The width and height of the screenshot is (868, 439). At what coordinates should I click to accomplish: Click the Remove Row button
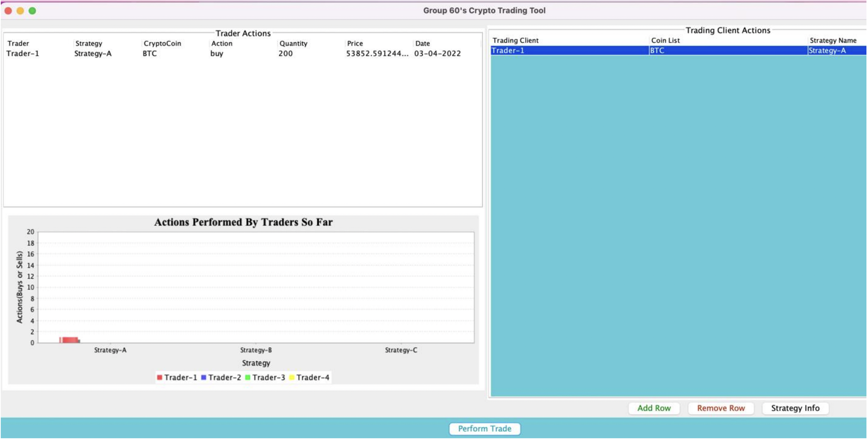point(721,408)
